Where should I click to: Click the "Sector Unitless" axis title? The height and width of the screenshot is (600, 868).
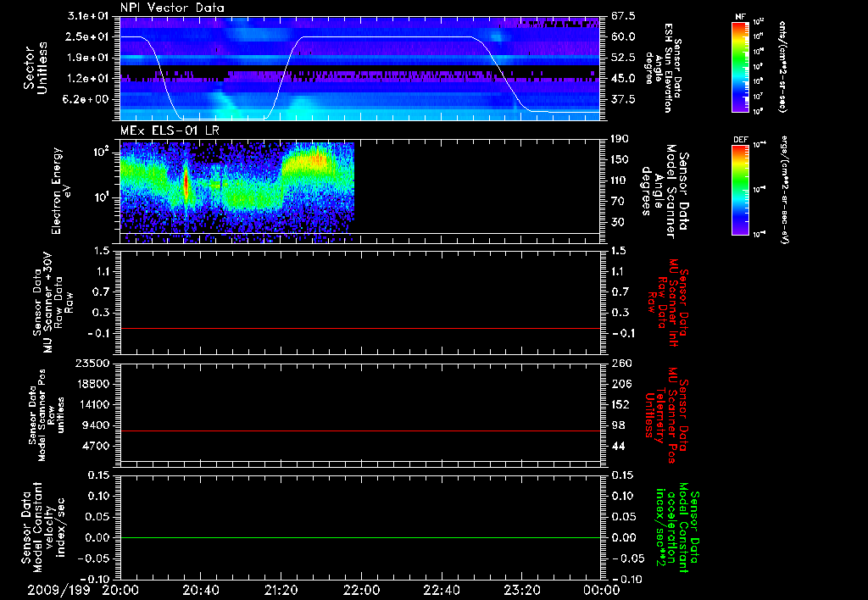point(36,68)
